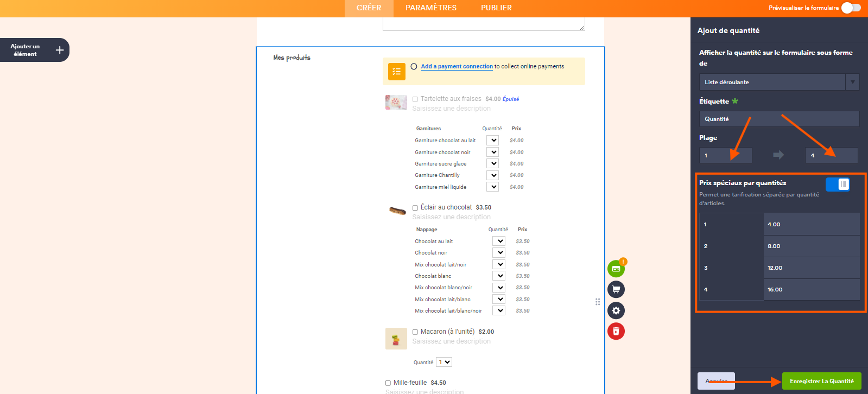868x394 pixels.
Task: Open Garniture Chantilly quantity dropdown
Action: click(x=492, y=175)
